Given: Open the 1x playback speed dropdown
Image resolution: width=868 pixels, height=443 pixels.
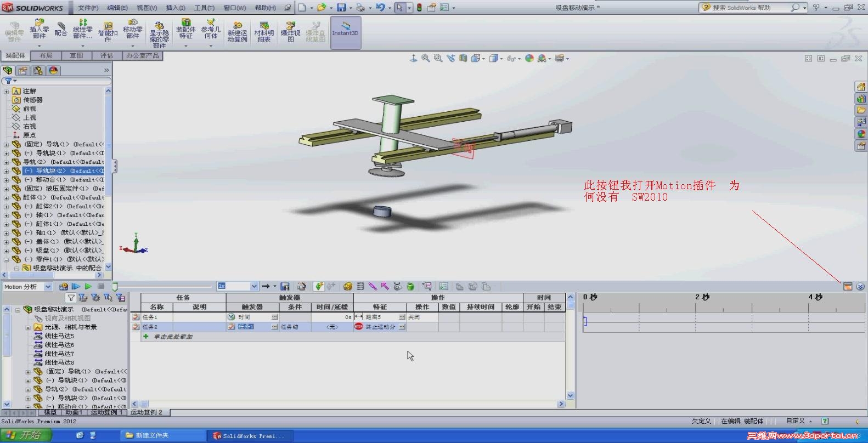Looking at the screenshot, I should point(254,286).
